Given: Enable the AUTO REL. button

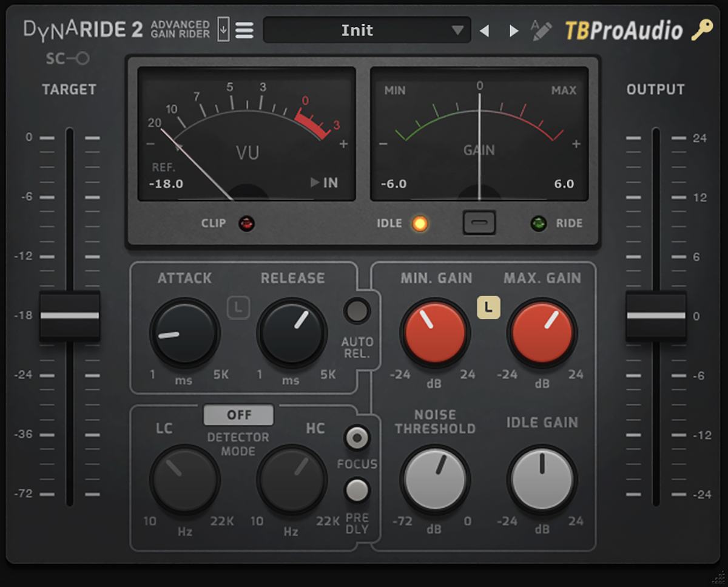Looking at the screenshot, I should point(357,311).
